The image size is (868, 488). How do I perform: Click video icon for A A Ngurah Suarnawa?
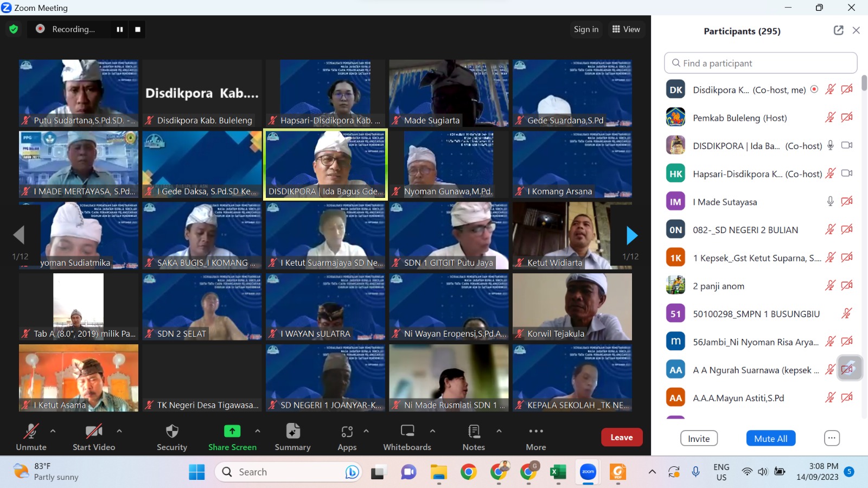[x=847, y=369]
